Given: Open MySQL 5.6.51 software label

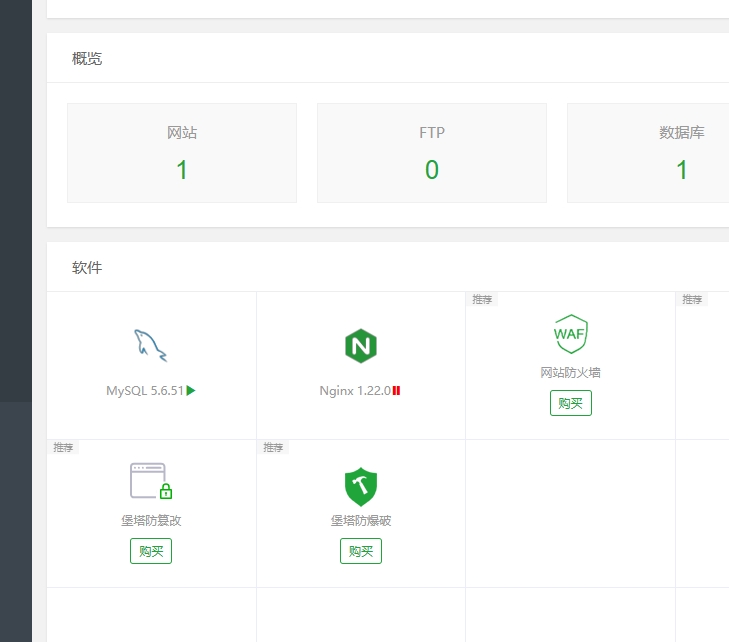Looking at the screenshot, I should 145,390.
